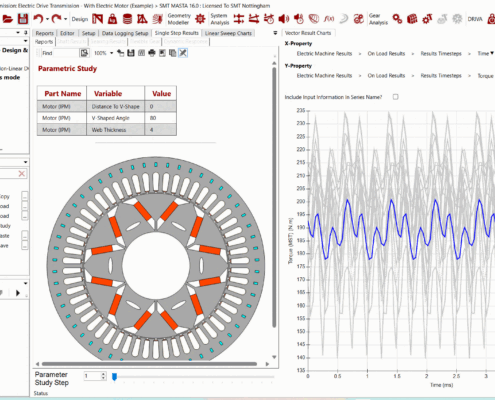The image size is (495, 400).
Task: Print the report with the printer icon
Action: [x=152, y=53]
